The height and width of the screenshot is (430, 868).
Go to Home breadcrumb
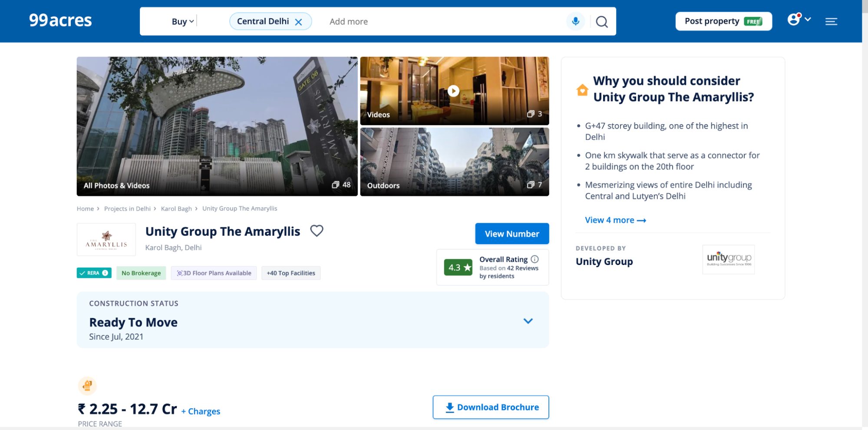pos(85,208)
